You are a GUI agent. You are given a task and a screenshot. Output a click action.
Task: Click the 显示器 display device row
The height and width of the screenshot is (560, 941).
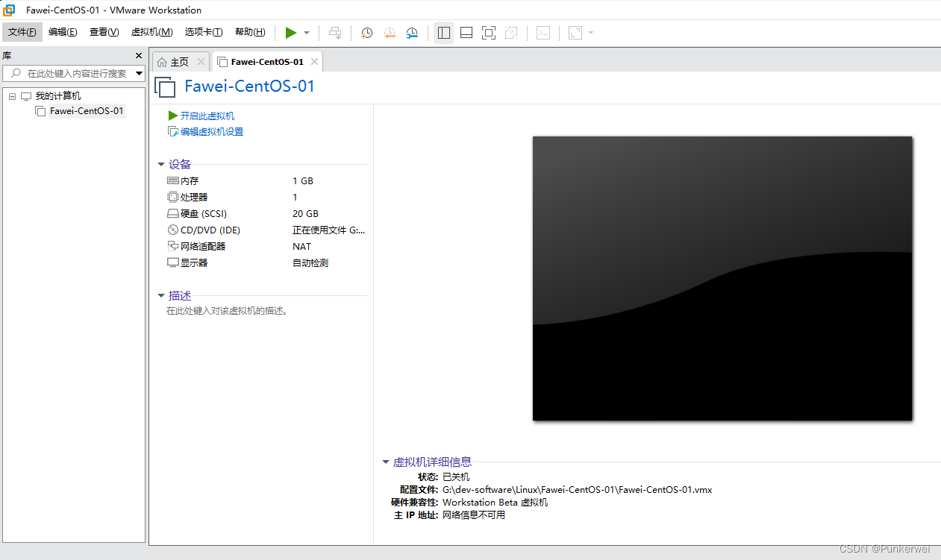(x=266, y=263)
